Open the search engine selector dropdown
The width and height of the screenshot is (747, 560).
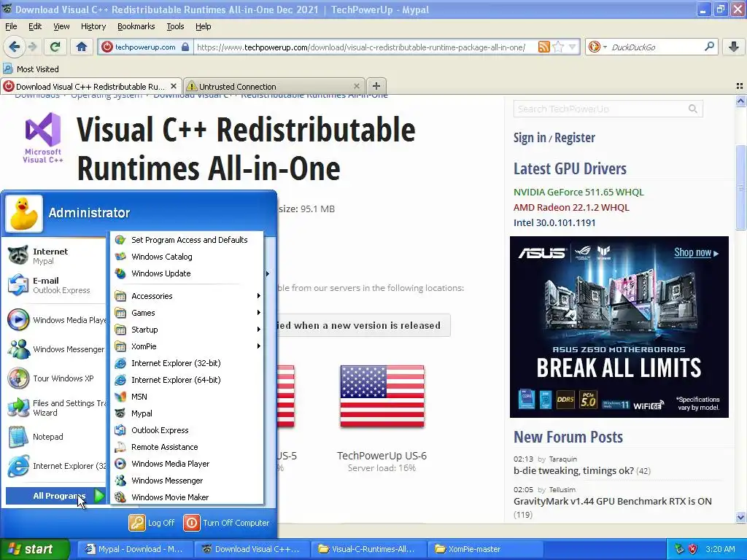pos(597,47)
